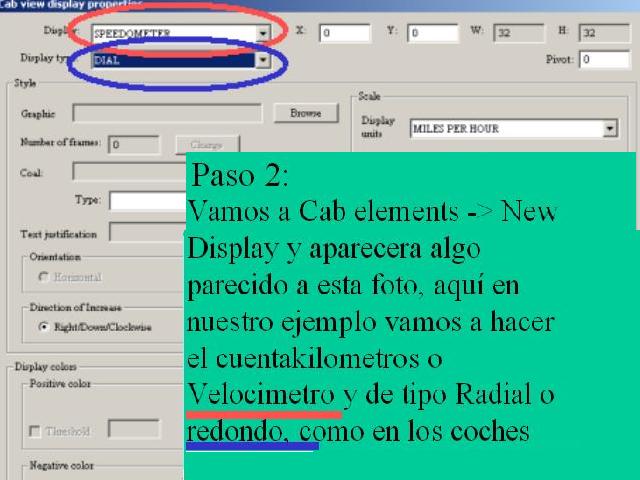Screen dimensions: 640x480
Task: Click the Y coordinate input field
Action: [x=432, y=33]
